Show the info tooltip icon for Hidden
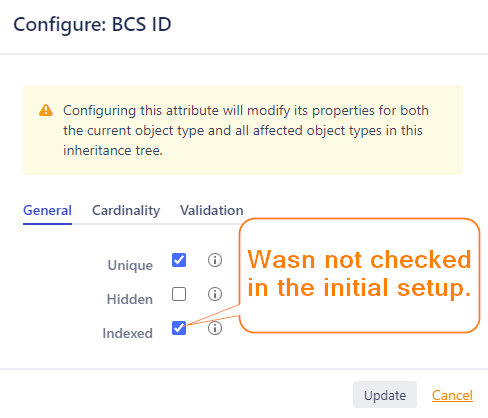 [x=215, y=294]
